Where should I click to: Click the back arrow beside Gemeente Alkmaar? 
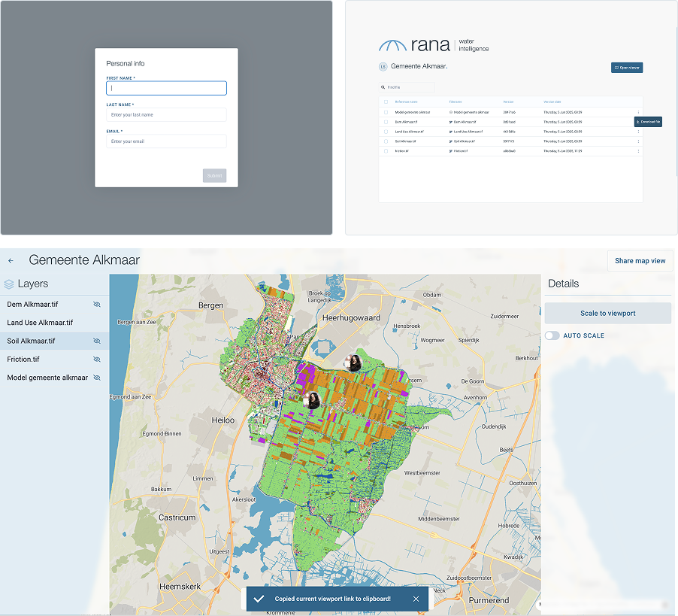click(11, 261)
